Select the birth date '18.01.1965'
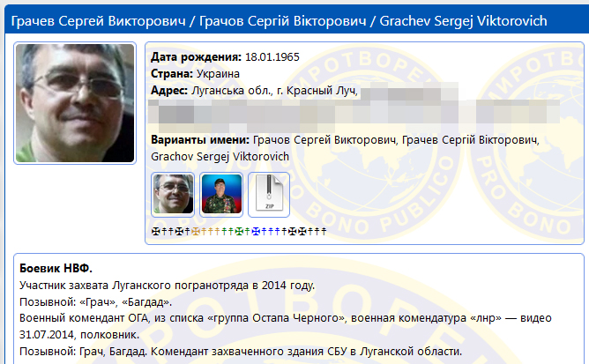Screen dimensions: 589x364 pos(272,57)
